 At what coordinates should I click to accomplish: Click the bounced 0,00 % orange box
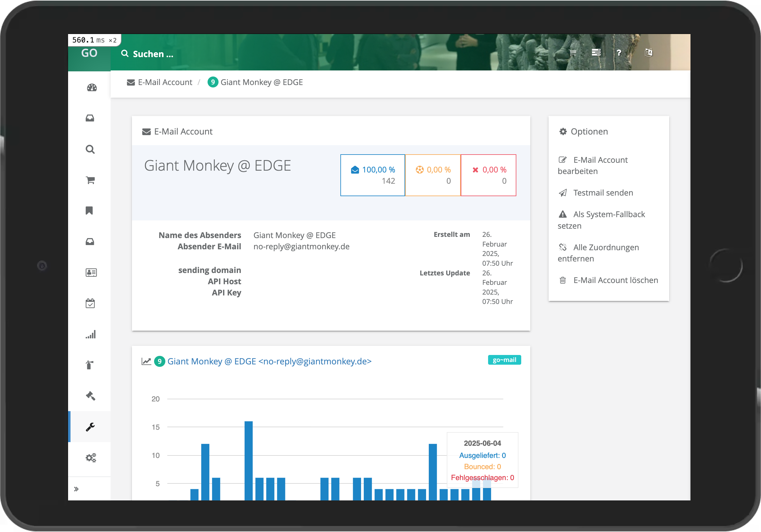[x=432, y=175]
